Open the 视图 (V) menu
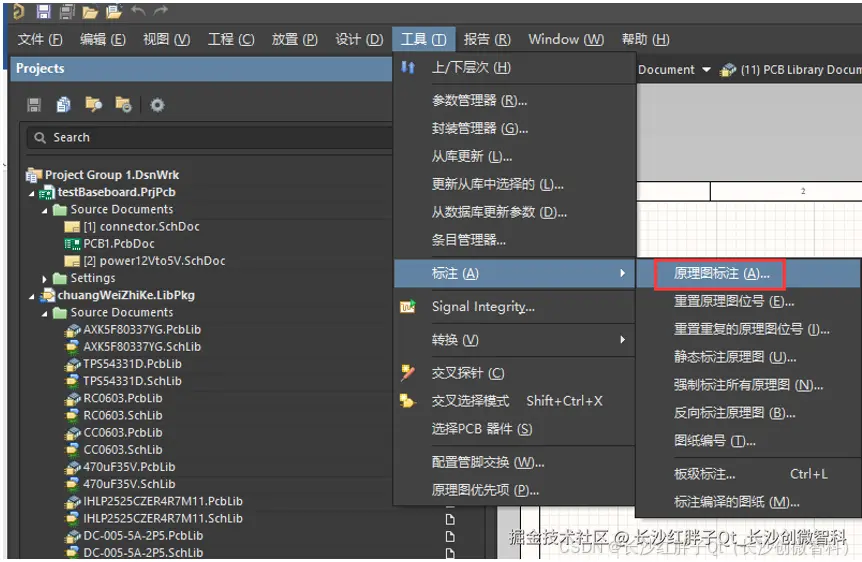The height and width of the screenshot is (562, 862). tap(166, 39)
